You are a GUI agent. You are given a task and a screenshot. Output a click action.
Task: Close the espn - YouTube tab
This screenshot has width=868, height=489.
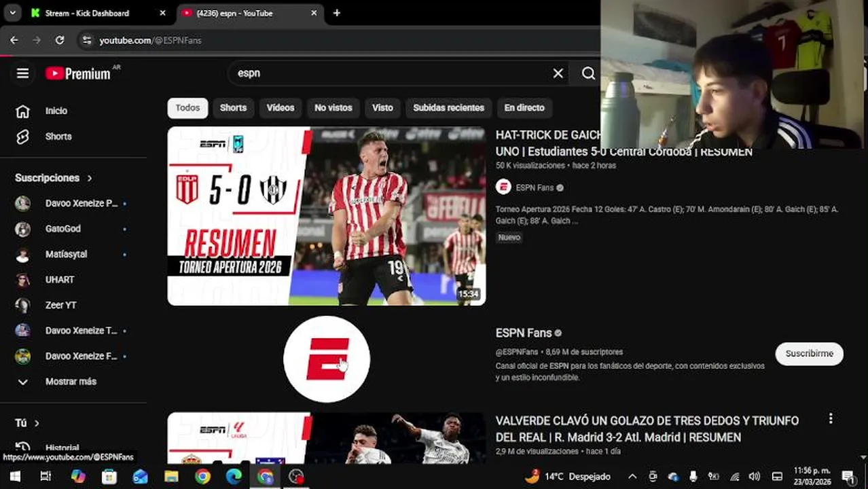314,13
